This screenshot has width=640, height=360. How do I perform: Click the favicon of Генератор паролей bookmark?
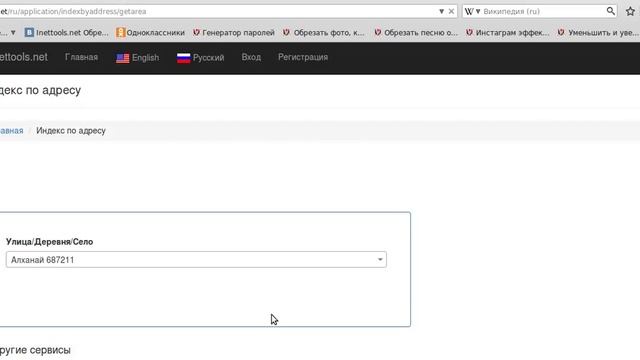point(196,32)
